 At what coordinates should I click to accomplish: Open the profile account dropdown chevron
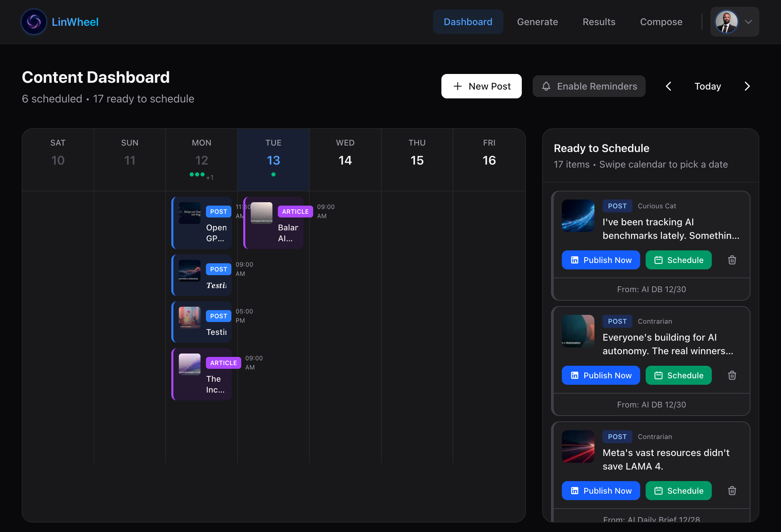tap(748, 22)
